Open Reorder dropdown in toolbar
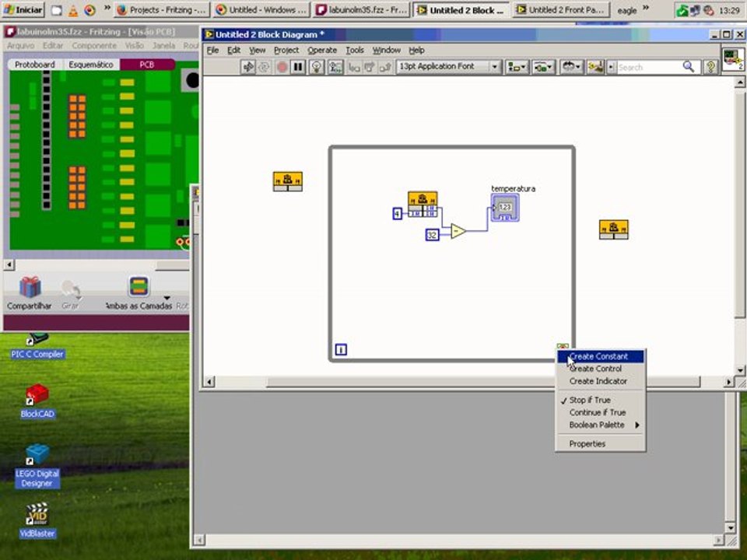 point(570,67)
